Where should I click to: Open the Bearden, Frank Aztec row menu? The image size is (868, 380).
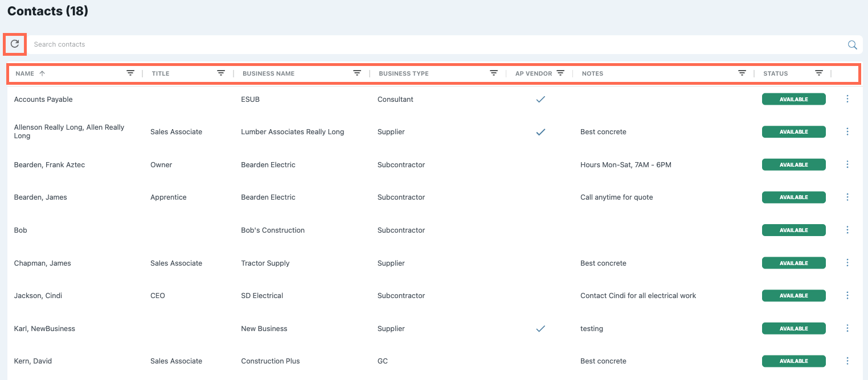point(847,164)
